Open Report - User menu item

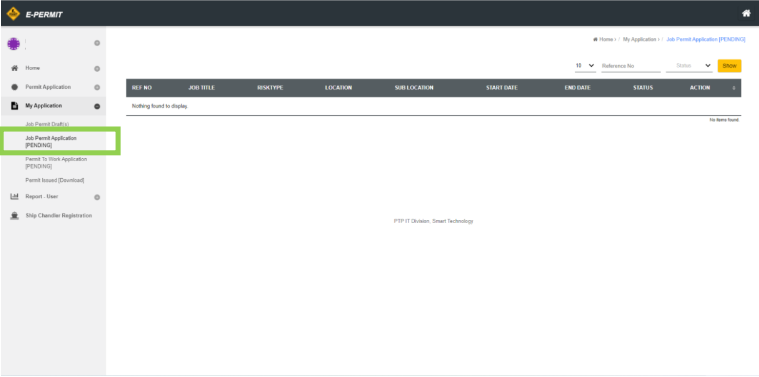[x=42, y=196]
